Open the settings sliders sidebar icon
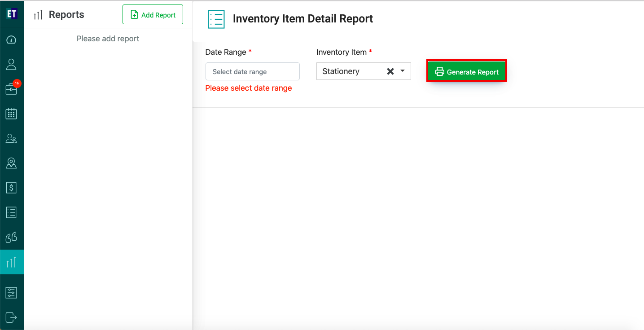644x330 pixels. (x=12, y=293)
